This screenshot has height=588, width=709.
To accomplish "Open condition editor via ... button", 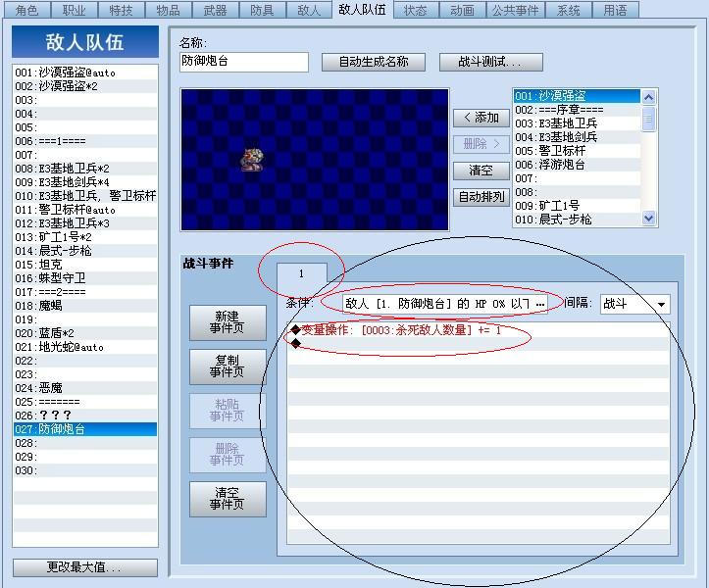I will click(540, 304).
